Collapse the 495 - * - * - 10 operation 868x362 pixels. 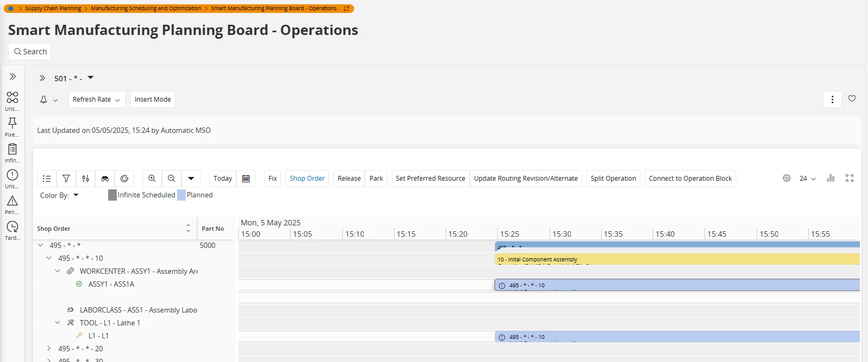(49, 258)
